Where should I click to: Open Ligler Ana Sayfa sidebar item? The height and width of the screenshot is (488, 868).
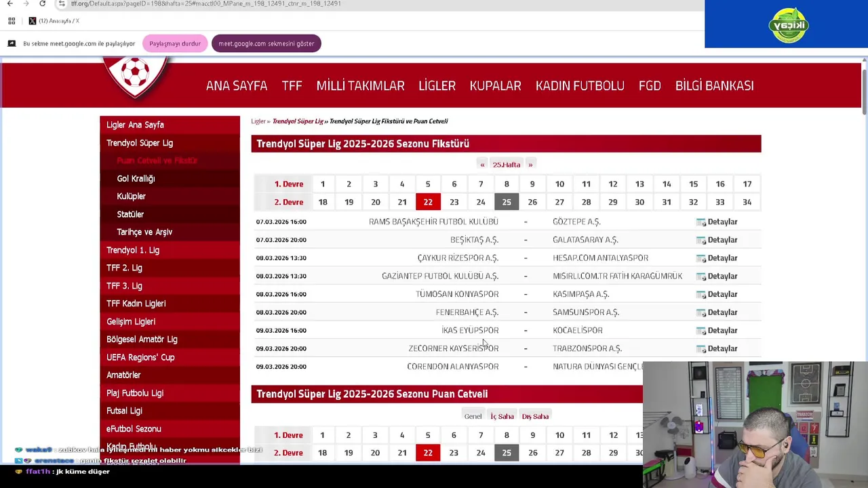(x=170, y=125)
